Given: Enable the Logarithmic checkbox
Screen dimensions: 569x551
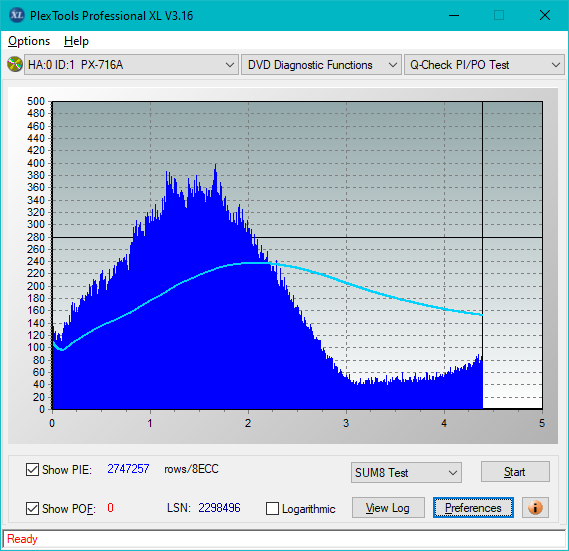Looking at the screenshot, I should pyautogui.click(x=273, y=509).
